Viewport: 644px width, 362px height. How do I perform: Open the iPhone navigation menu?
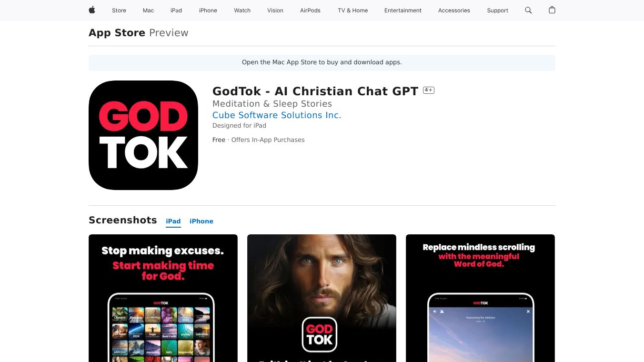click(208, 10)
